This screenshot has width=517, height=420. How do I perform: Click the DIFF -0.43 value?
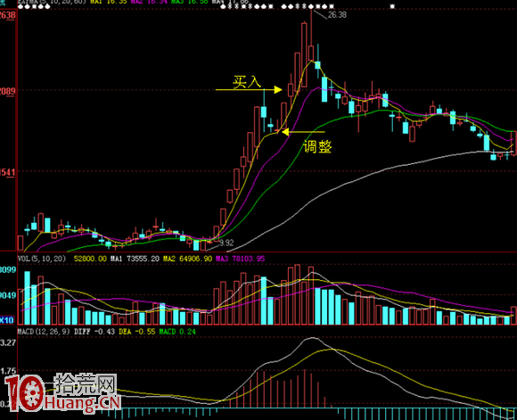[94, 331]
